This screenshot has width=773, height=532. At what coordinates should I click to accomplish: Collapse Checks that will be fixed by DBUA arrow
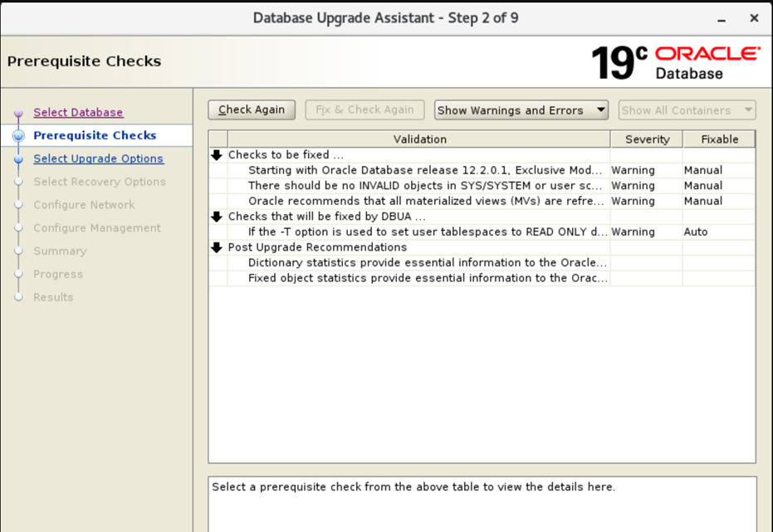point(217,217)
